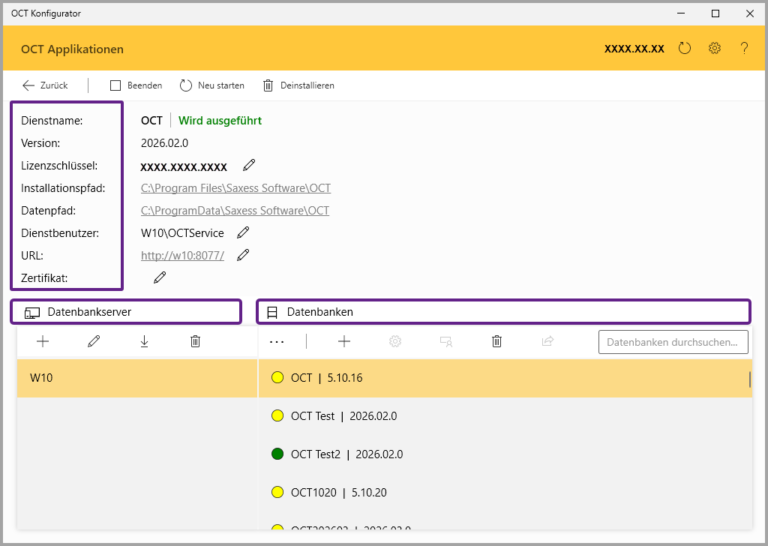Select the OCT Test2 database entry
The image size is (768, 546).
pos(346,454)
